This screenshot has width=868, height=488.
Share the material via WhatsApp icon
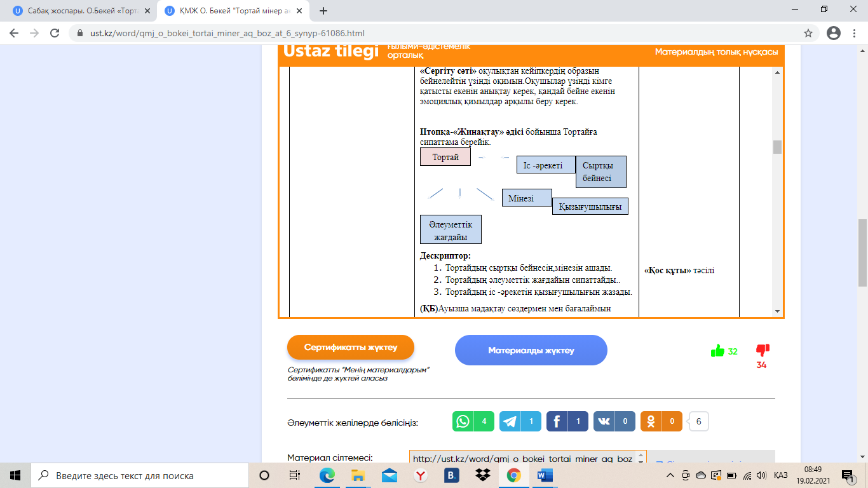pyautogui.click(x=463, y=421)
